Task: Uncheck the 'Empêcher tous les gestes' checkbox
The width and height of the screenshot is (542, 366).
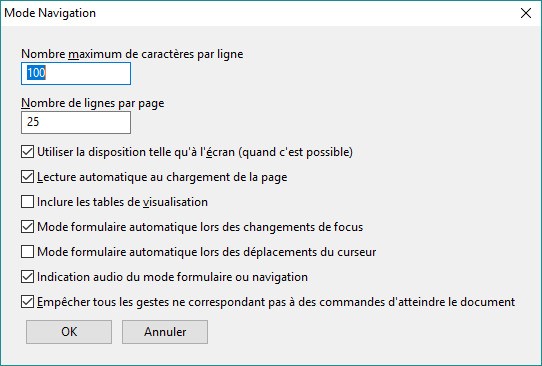Action: coord(27,301)
